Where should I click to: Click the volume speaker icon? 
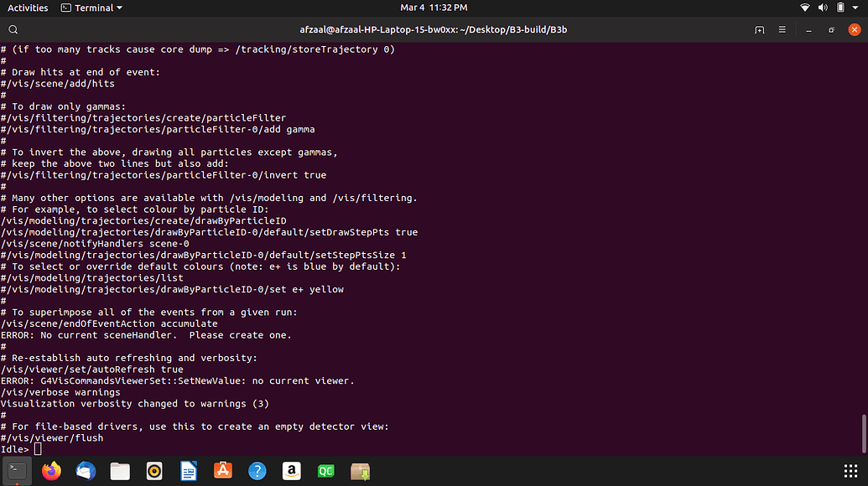click(823, 8)
